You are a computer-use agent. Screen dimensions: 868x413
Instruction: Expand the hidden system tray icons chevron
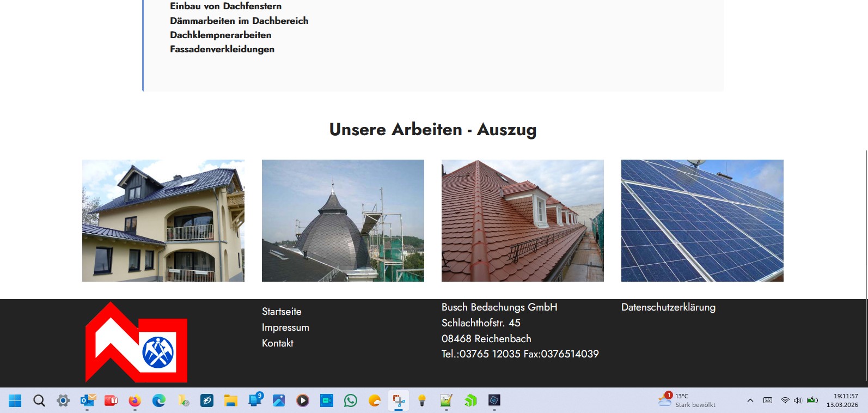click(x=750, y=400)
